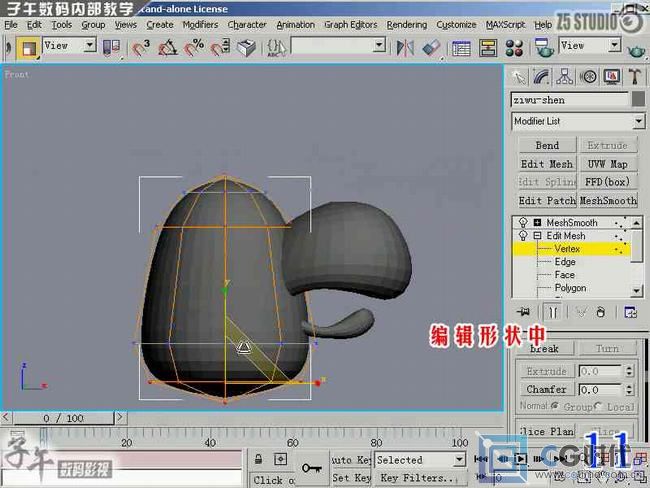Click the MeshSmooth modifier button
The image size is (650, 488).
[x=608, y=201]
